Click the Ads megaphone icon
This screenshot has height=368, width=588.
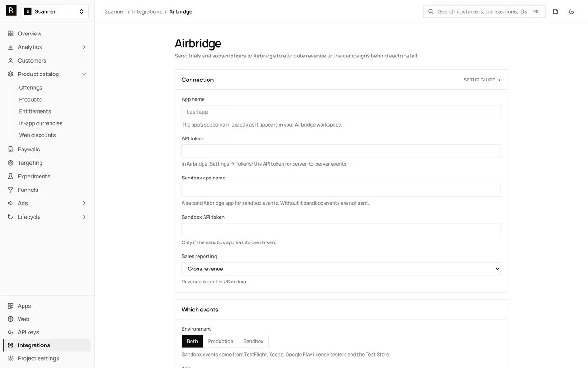(x=11, y=203)
